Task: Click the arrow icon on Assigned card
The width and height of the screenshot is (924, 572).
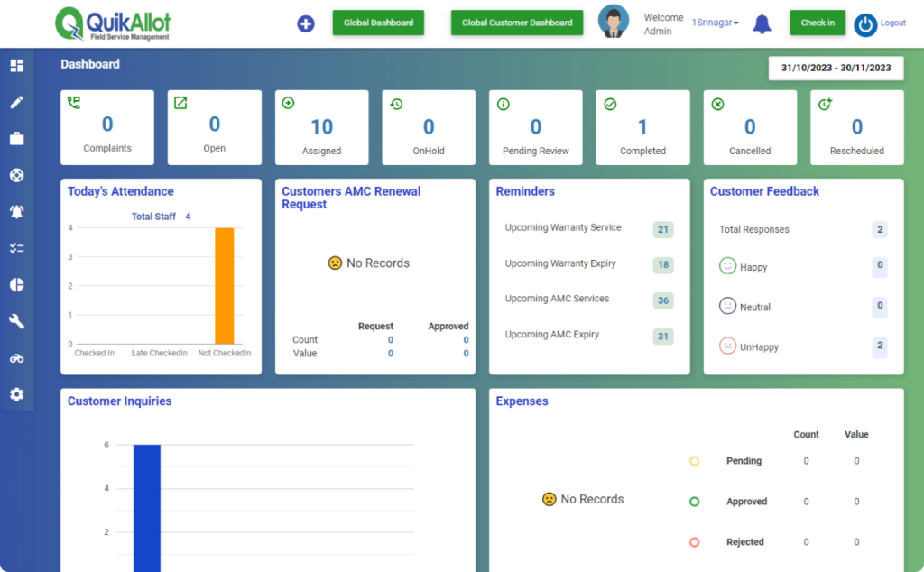Action: click(288, 103)
